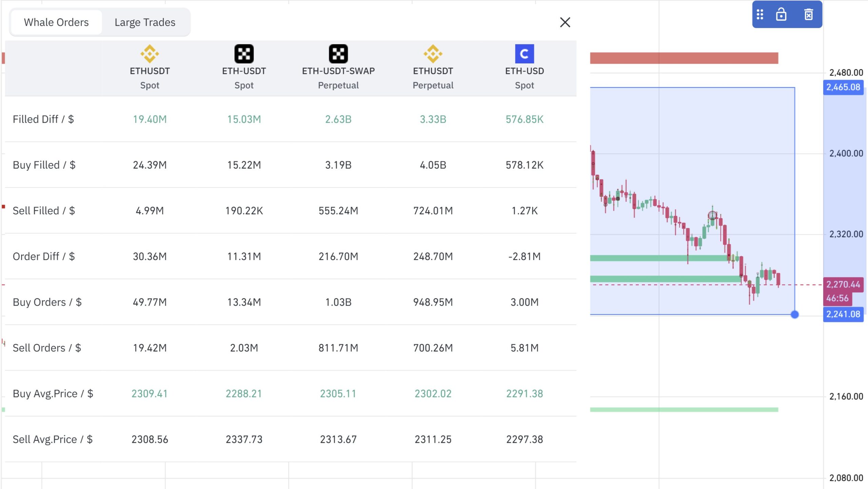
Task: Click the 19.42M Sell Orders value
Action: point(150,348)
